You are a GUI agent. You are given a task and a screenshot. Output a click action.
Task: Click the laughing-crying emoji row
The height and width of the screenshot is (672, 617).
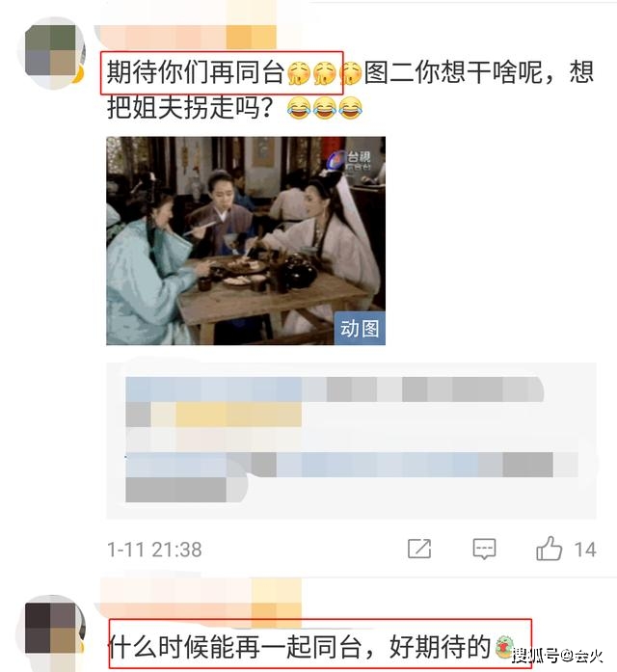(x=325, y=108)
